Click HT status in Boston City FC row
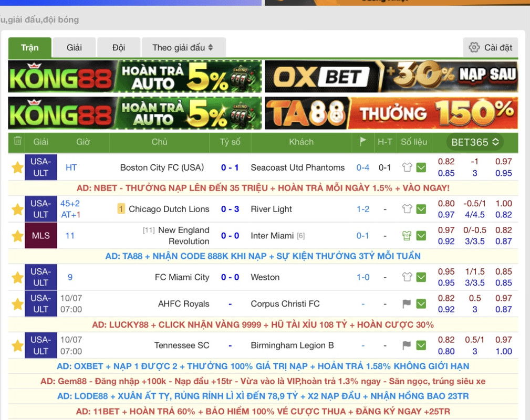This screenshot has height=420, width=530. coord(71,167)
